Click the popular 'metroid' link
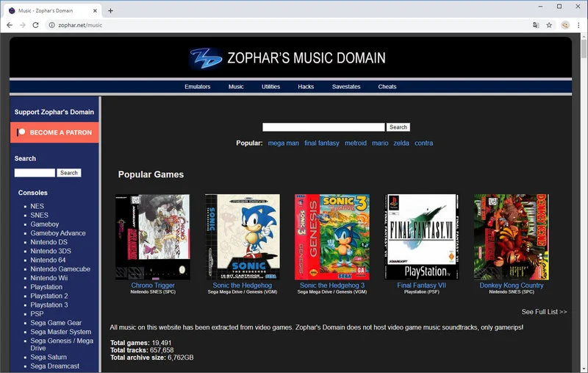This screenshot has width=588, height=373. click(x=356, y=143)
